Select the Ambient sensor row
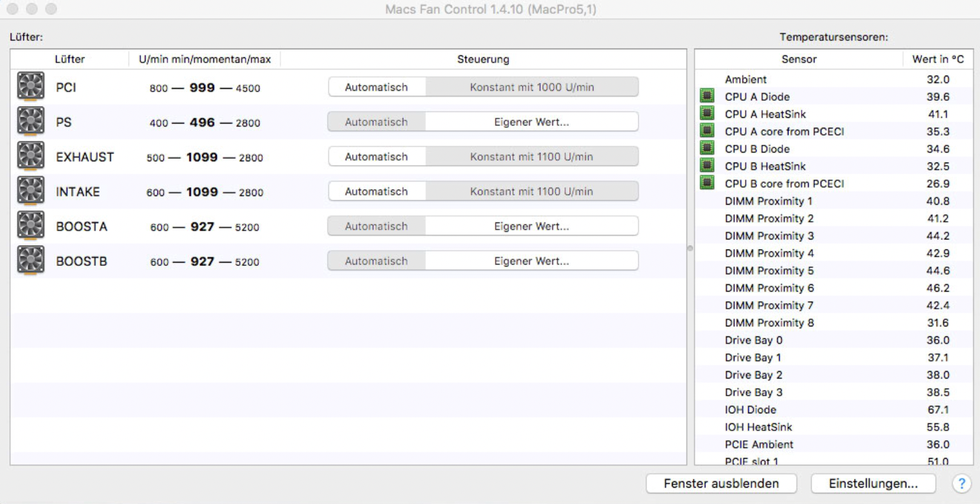The height and width of the screenshot is (504, 980). click(x=834, y=79)
